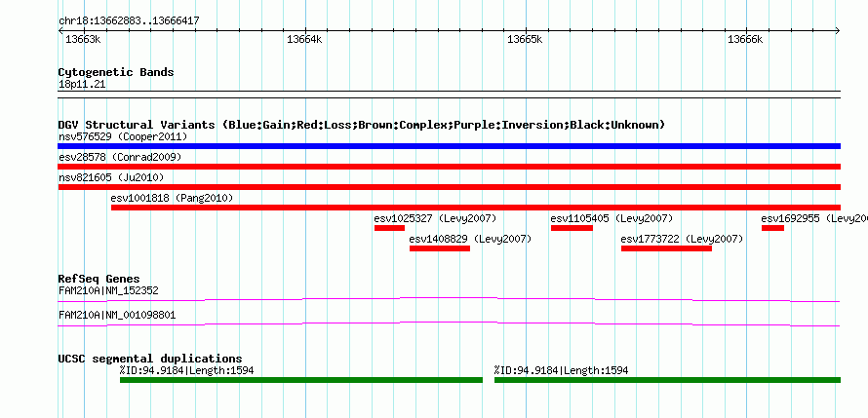Click the RefSeq Genes track title
The image size is (868, 418).
99,279
